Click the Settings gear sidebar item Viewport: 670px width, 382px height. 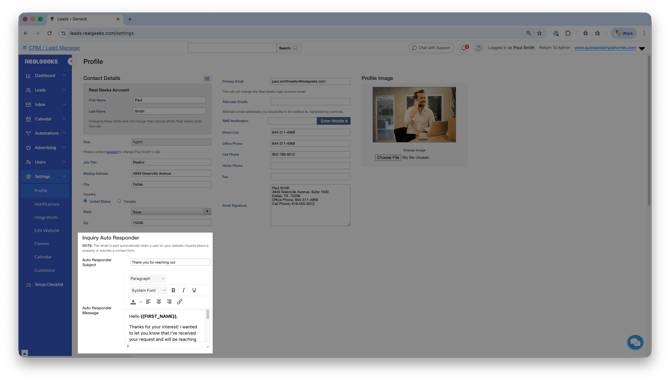click(45, 176)
